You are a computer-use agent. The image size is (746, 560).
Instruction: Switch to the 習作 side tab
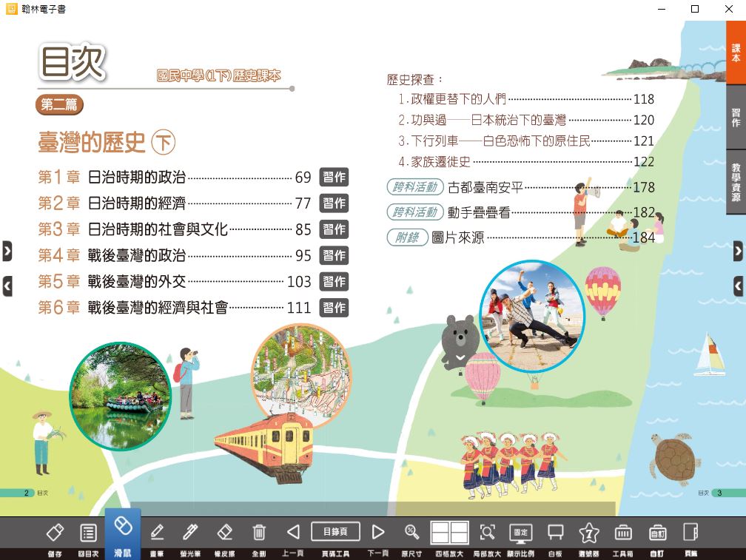(736, 117)
